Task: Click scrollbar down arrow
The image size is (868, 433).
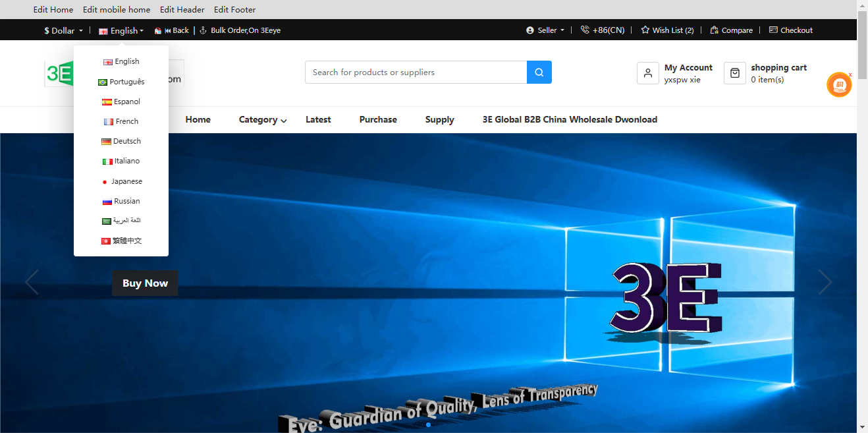Action: (862, 428)
